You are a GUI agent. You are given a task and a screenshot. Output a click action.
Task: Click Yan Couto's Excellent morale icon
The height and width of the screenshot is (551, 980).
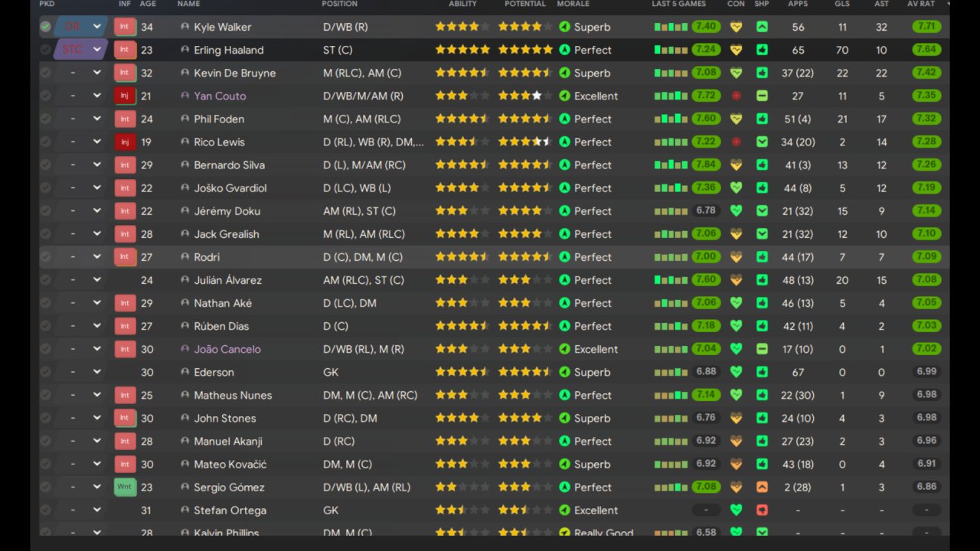tap(564, 96)
